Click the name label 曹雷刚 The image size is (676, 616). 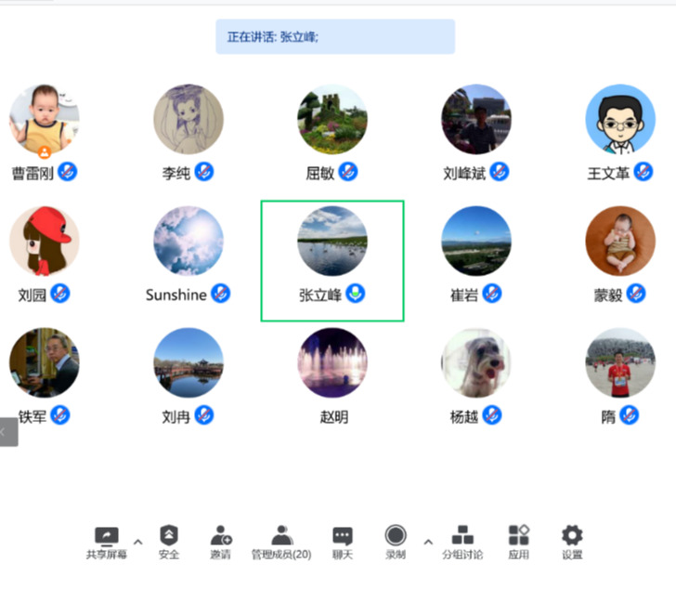pos(32,174)
